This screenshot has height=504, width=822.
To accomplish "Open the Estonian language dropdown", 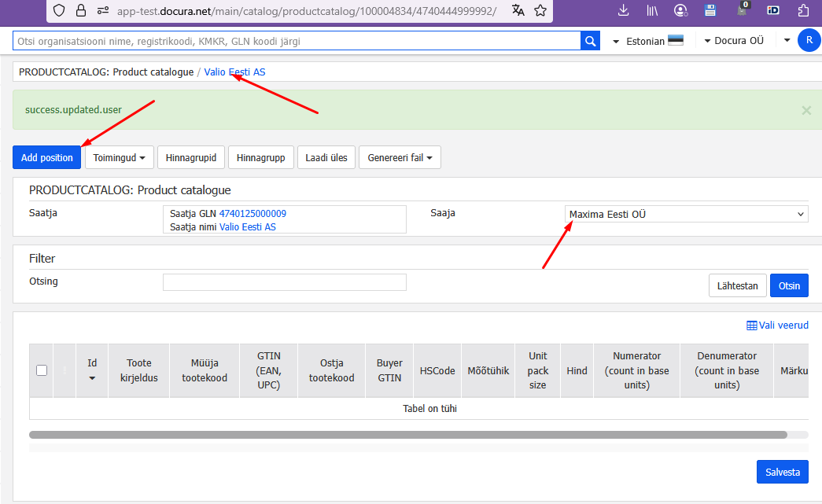I will coord(648,41).
